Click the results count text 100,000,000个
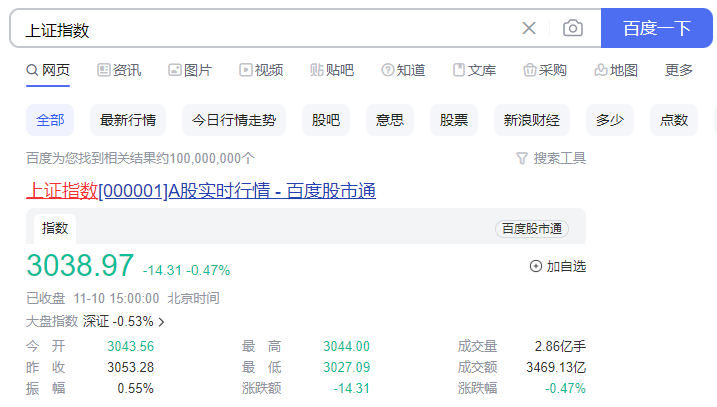 tap(212, 158)
